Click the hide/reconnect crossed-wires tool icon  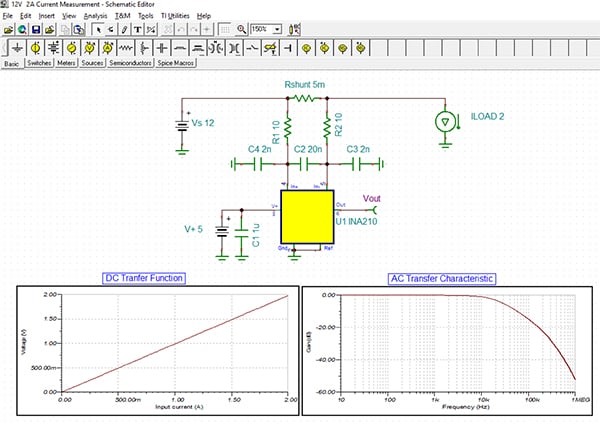click(151, 29)
